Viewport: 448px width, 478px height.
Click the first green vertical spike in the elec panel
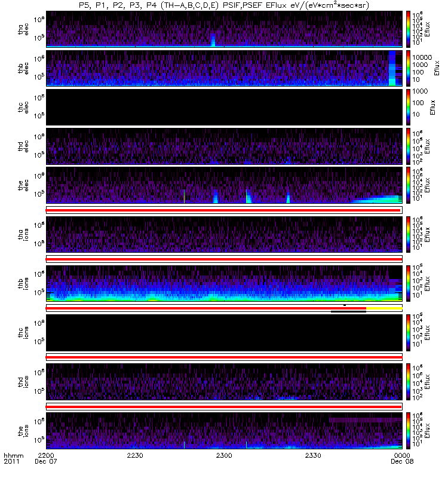pos(184,196)
